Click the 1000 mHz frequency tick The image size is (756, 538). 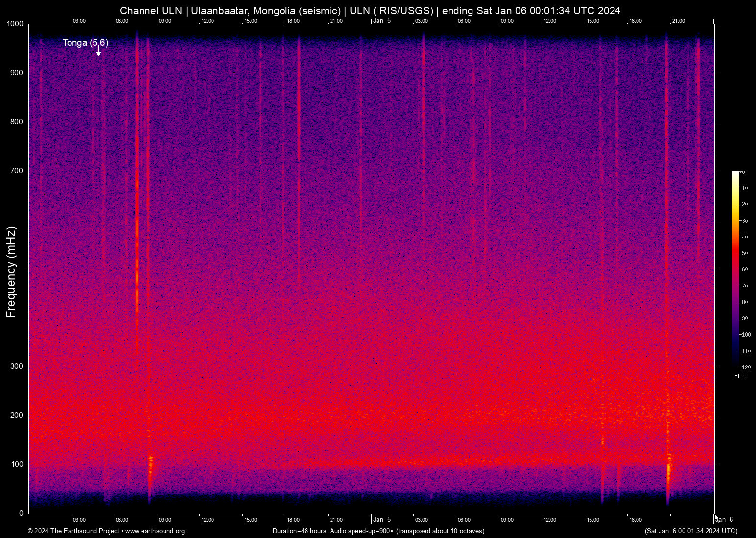(15, 23)
